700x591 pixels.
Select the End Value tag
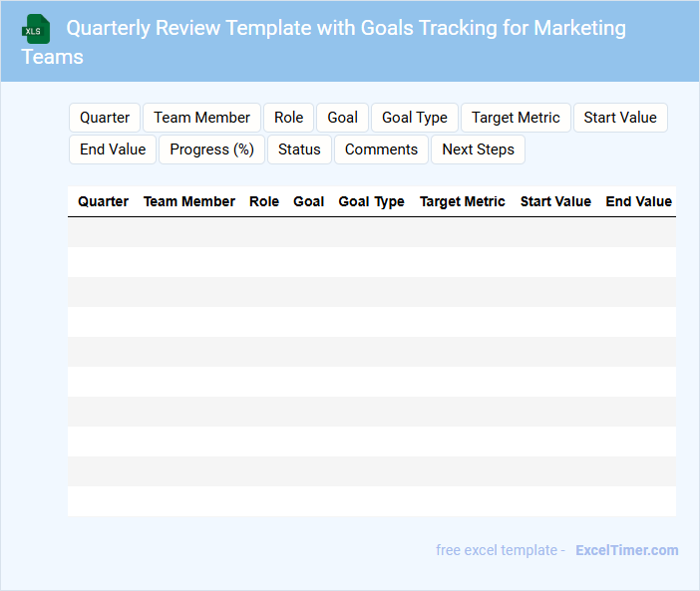113,149
